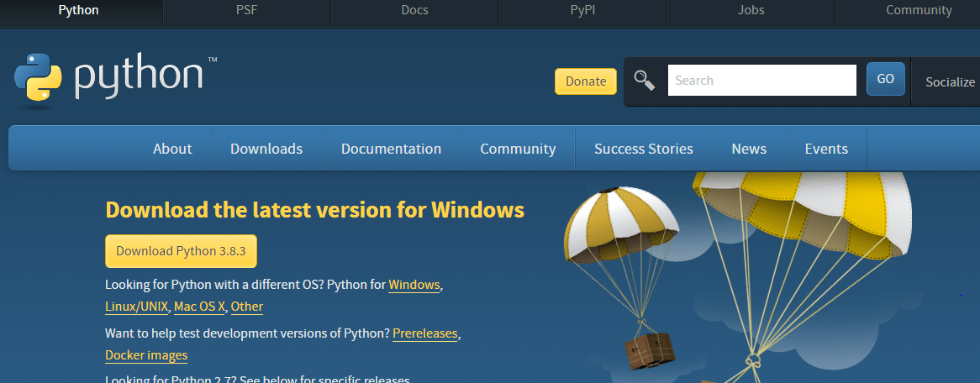Click the GO search button

click(886, 79)
